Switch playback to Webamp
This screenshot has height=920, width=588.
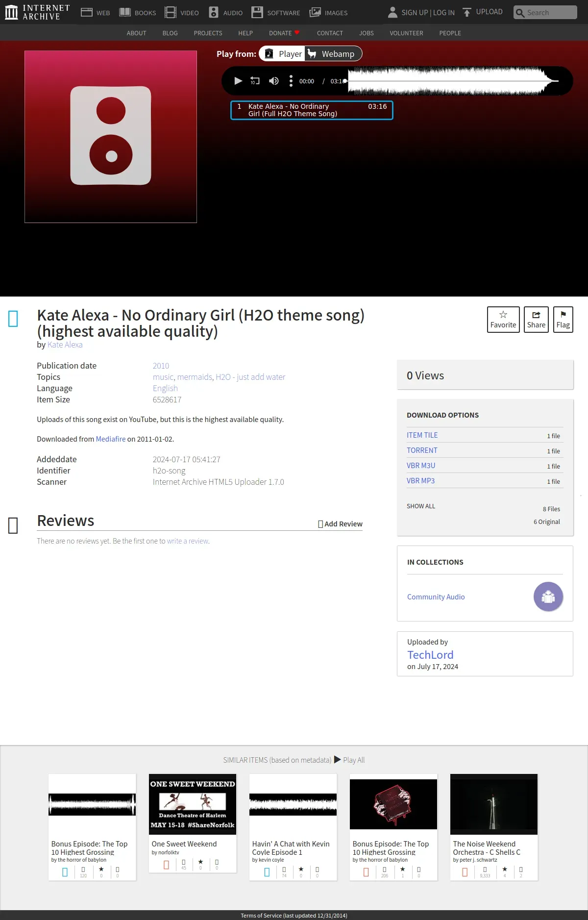click(333, 54)
